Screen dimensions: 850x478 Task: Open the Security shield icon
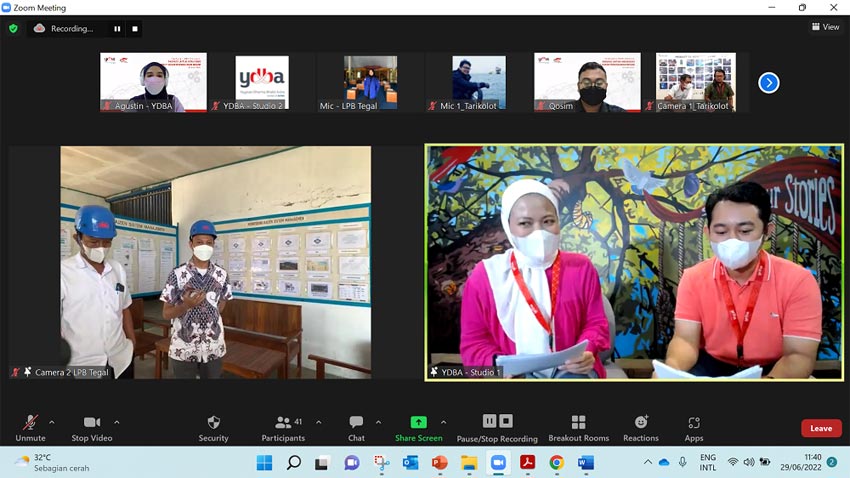pyautogui.click(x=214, y=422)
